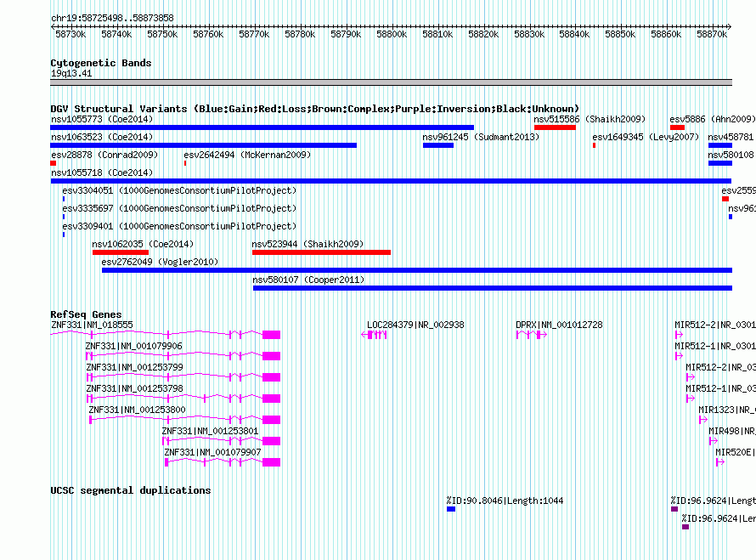Click the segmental duplication %ID:90.8046 block
756x560 pixels.
[x=451, y=509]
